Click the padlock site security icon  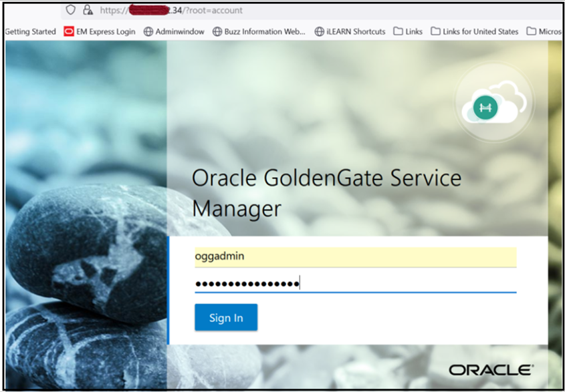[88, 10]
